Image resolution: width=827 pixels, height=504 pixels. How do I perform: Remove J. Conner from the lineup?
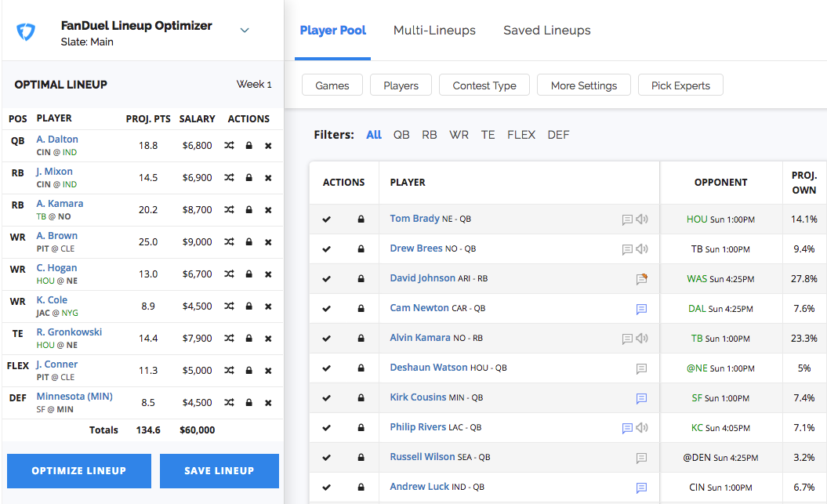pyautogui.click(x=268, y=372)
